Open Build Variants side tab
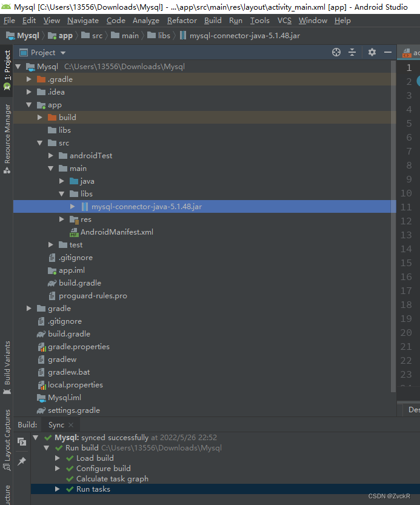This screenshot has width=420, height=505. [x=7, y=367]
